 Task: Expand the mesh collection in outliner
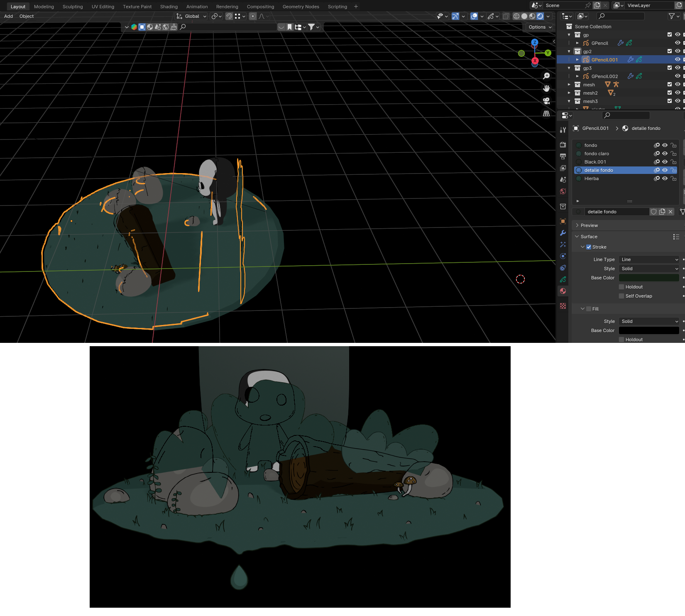pos(569,85)
